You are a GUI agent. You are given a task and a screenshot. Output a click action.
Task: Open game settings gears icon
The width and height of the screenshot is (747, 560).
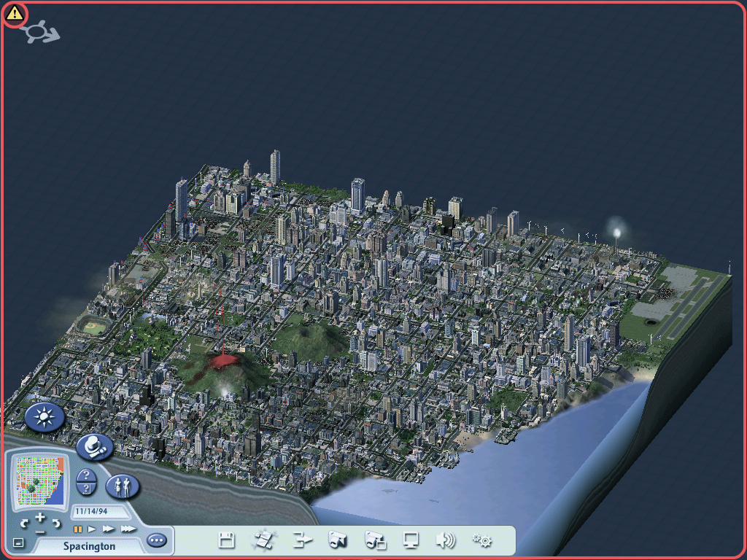click(481, 540)
